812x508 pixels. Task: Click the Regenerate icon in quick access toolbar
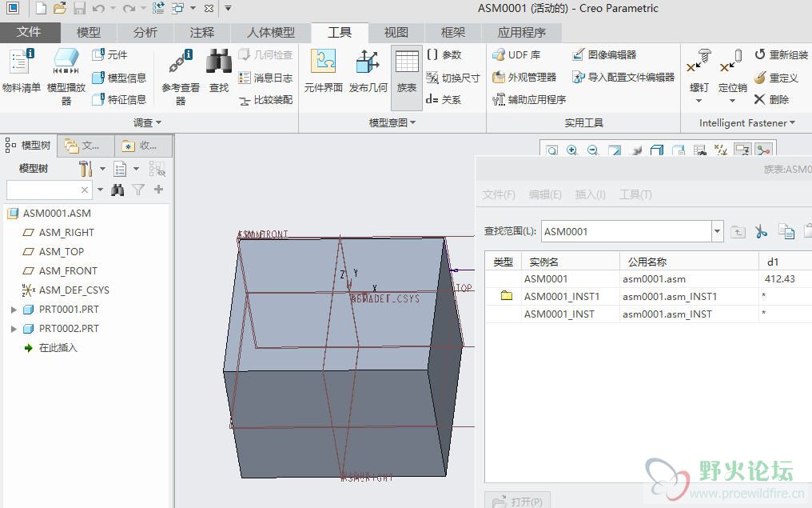pos(158,8)
